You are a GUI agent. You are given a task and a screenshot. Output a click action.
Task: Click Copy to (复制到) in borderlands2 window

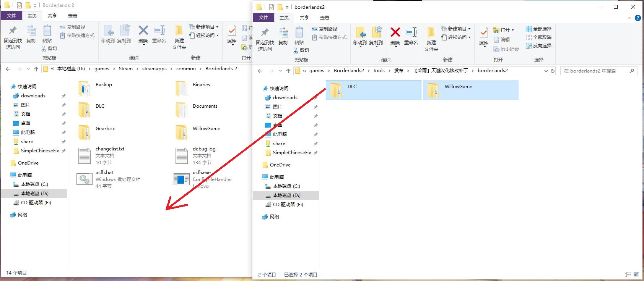tap(376, 36)
